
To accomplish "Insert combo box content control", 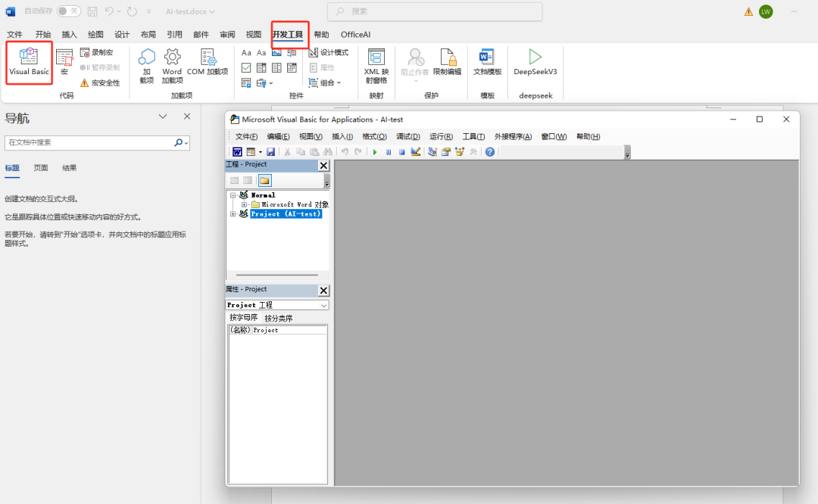I will [x=261, y=68].
